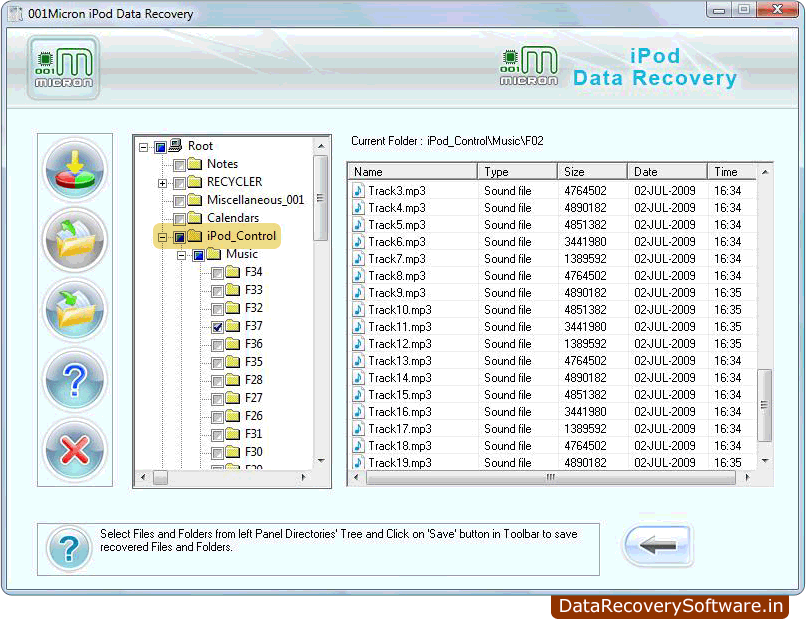The height and width of the screenshot is (619, 806).
Task: Click file list scroll down arrow
Action: 765,461
